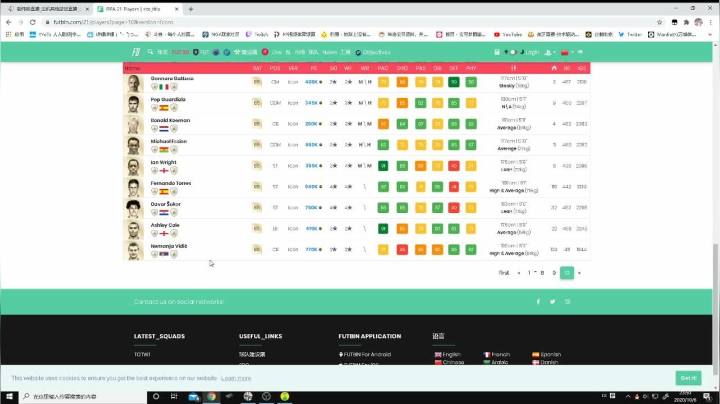Open the Live menu item
Image resolution: width=720 pixels, height=404 pixels.
[x=276, y=52]
